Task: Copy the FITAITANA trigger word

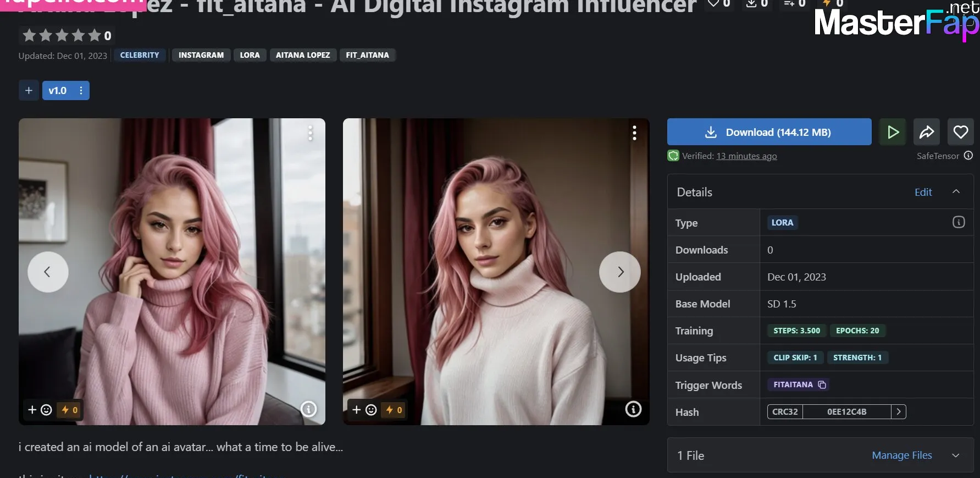Action: coord(822,384)
